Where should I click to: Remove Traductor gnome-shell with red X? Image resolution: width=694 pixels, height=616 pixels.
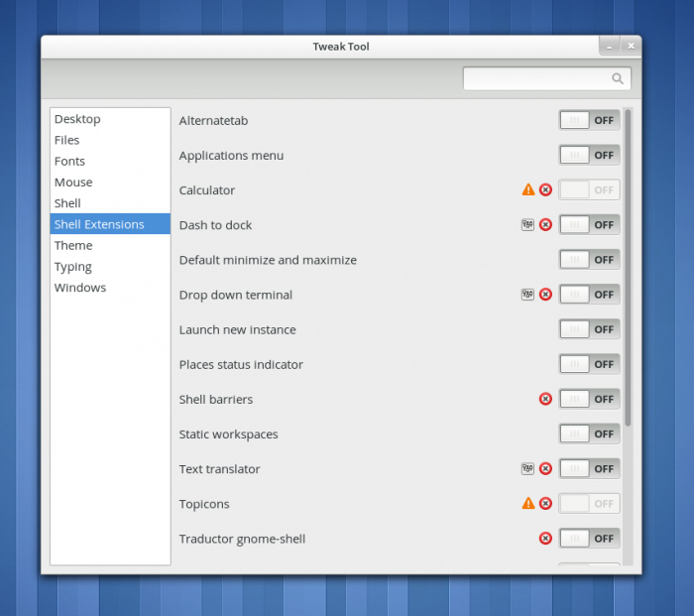coord(545,538)
